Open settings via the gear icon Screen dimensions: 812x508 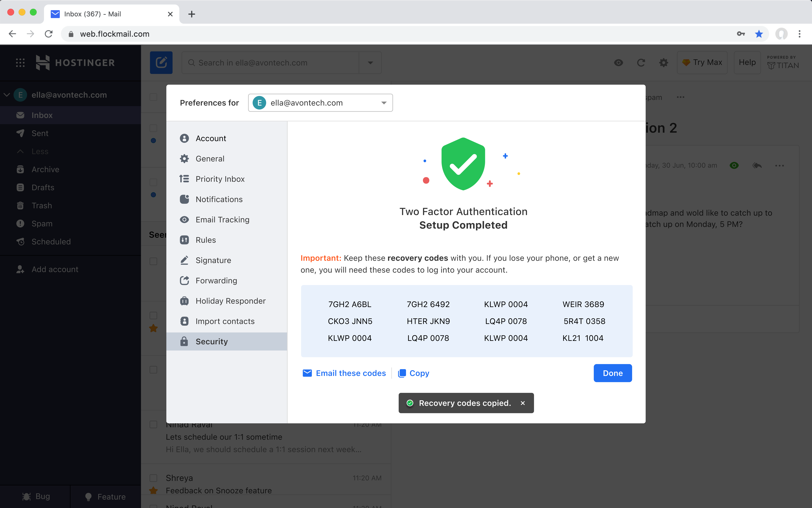[x=663, y=63]
